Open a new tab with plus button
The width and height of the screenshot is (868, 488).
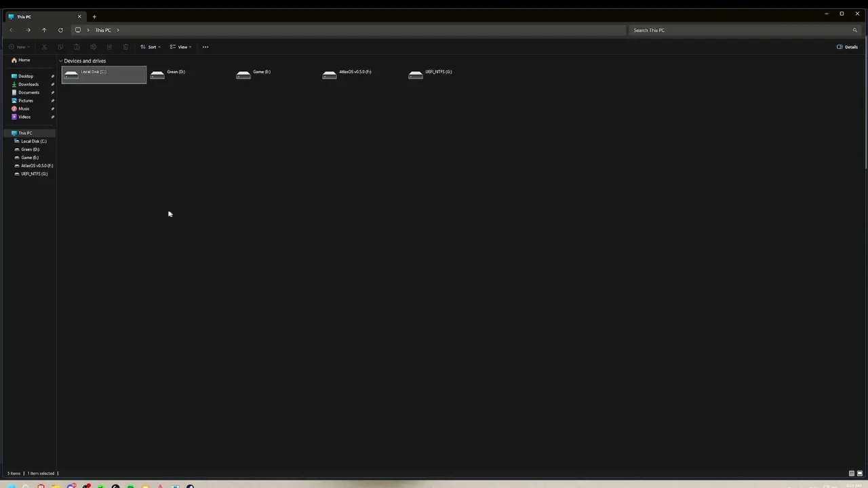click(94, 16)
